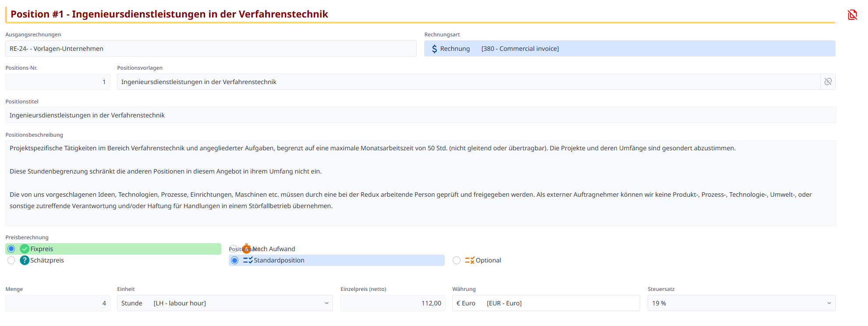Click into the Positionsbeschreibung text area

click(x=421, y=183)
